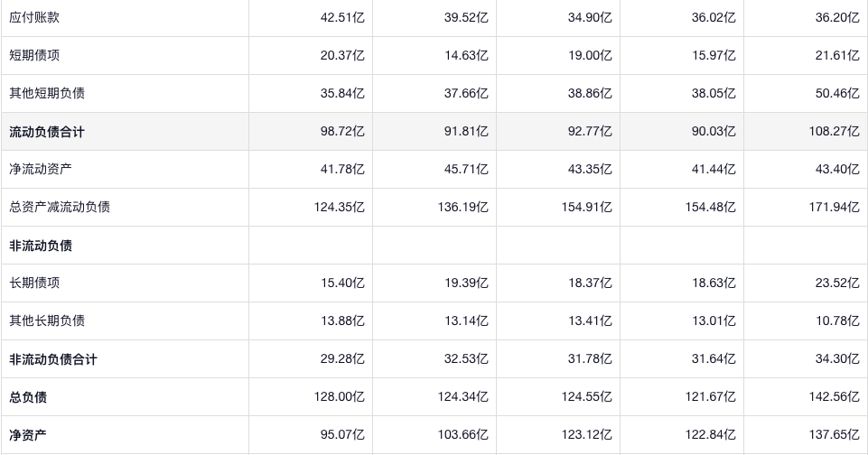Click the 非流动负债 section heading
The image size is (868, 455).
pos(41,246)
